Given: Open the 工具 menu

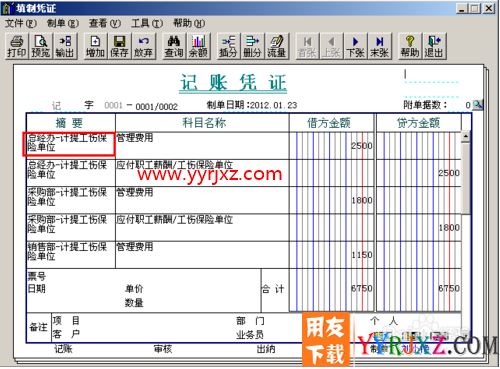Looking at the screenshot, I should pos(147,23).
